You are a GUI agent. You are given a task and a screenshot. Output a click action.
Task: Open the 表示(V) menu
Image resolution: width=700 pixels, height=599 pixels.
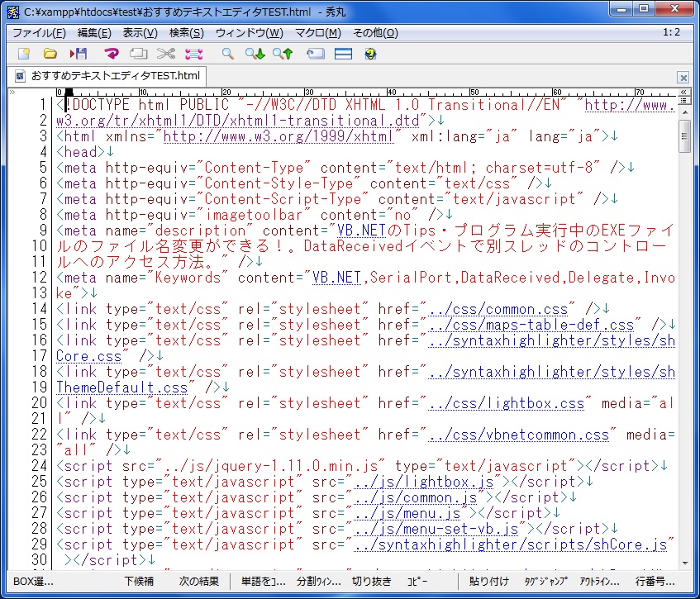(140, 33)
